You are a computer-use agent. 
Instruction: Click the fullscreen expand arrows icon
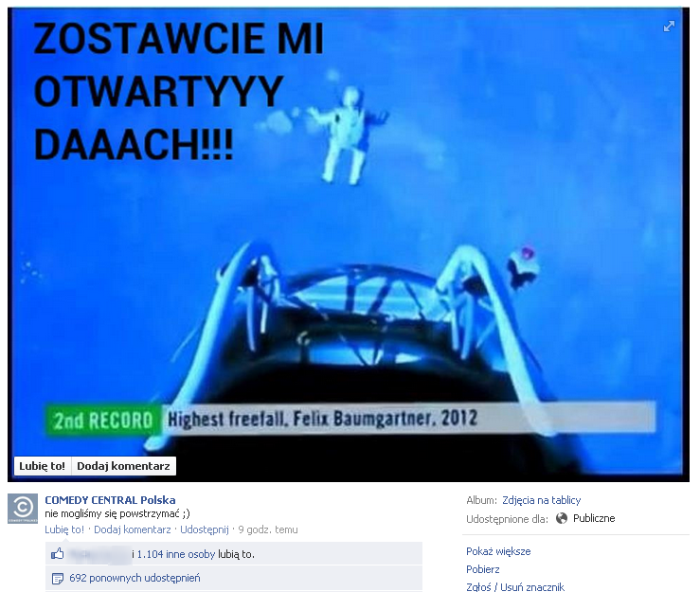click(x=669, y=27)
